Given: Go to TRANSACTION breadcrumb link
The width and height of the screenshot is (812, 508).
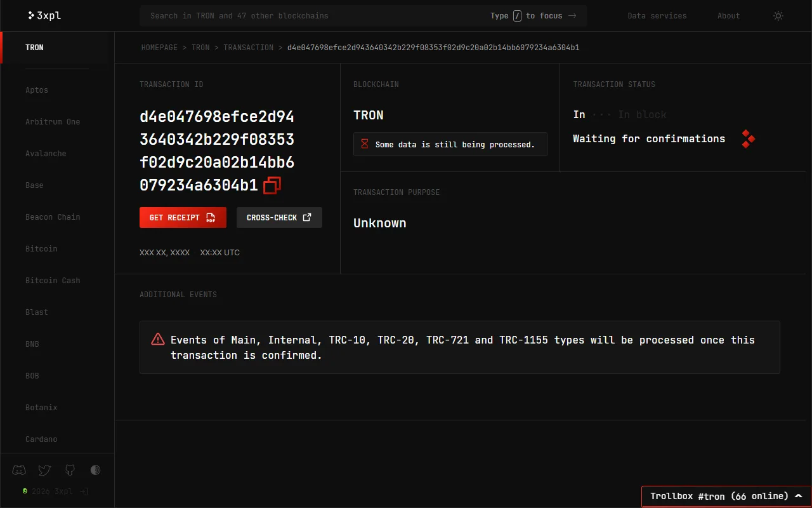Looking at the screenshot, I should (249, 48).
